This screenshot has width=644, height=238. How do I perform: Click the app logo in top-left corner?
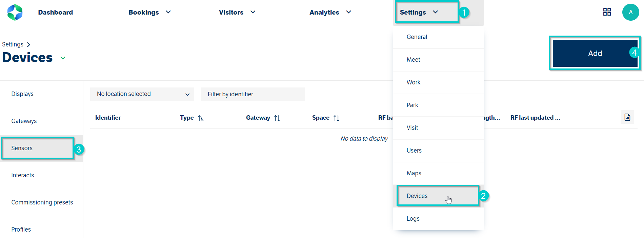[x=15, y=13]
